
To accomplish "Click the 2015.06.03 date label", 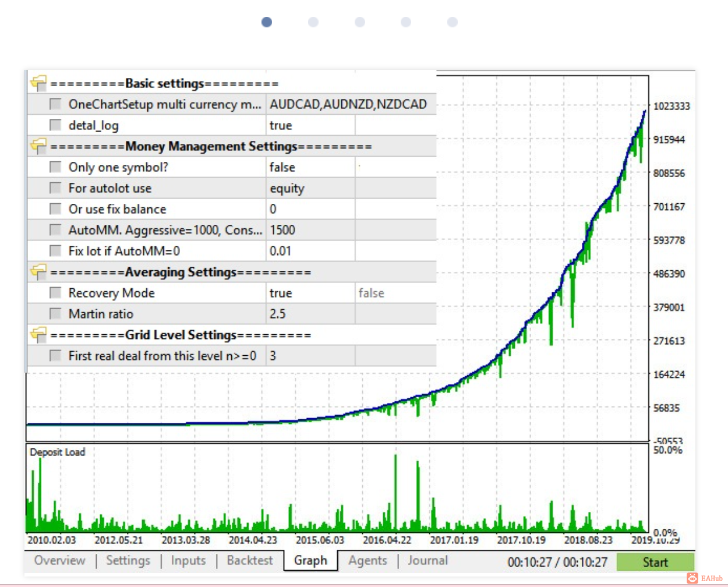I will pyautogui.click(x=320, y=540).
